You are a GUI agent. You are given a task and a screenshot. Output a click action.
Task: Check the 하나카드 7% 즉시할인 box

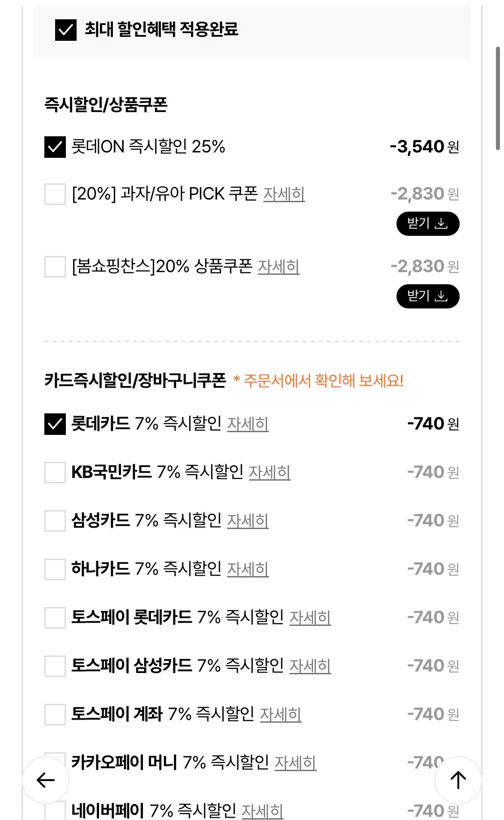pyautogui.click(x=55, y=569)
